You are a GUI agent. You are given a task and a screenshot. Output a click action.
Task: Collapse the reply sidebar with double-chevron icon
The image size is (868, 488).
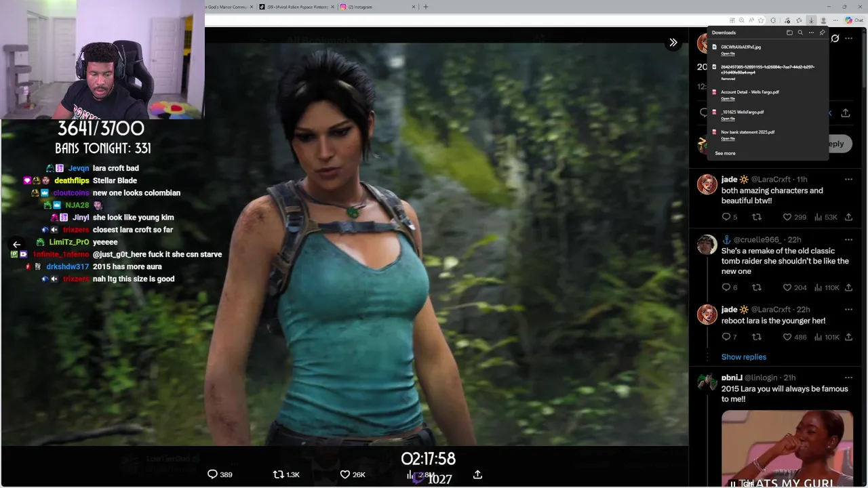point(673,43)
